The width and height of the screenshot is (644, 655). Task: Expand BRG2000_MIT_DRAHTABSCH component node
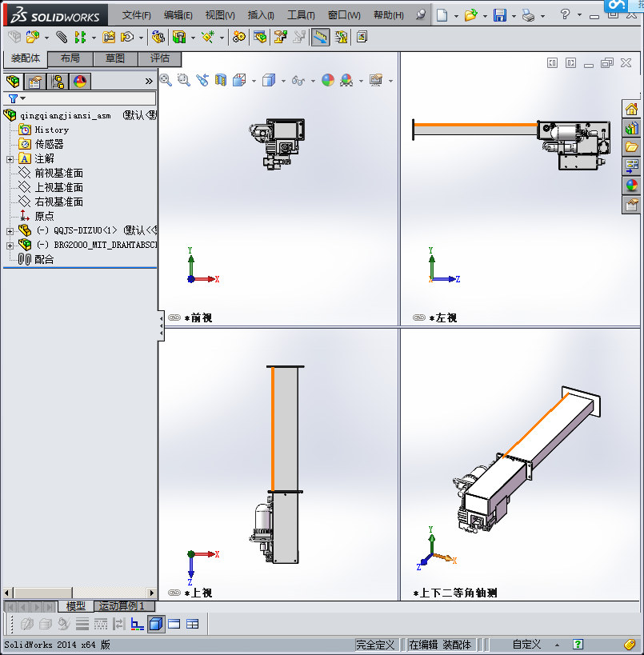(10, 246)
